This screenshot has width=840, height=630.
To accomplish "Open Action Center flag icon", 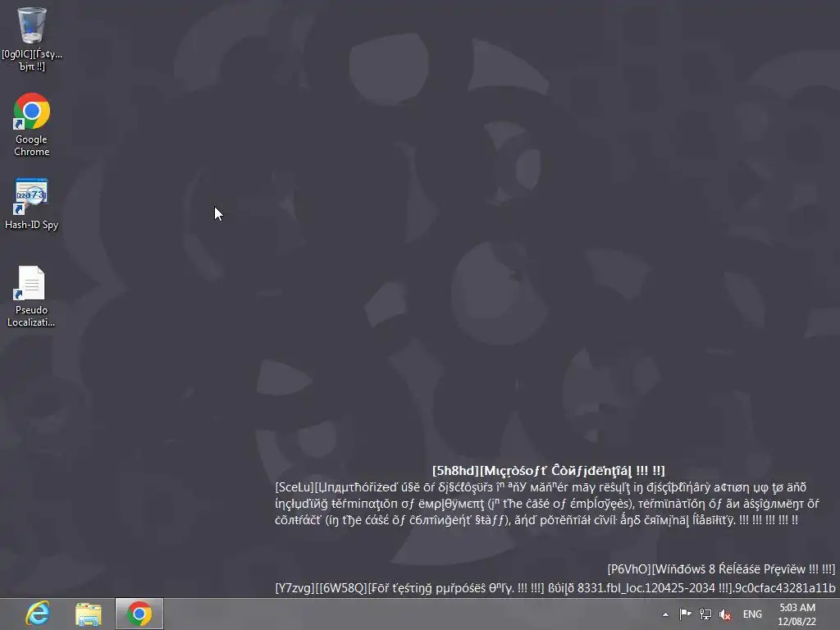I will click(685, 614).
